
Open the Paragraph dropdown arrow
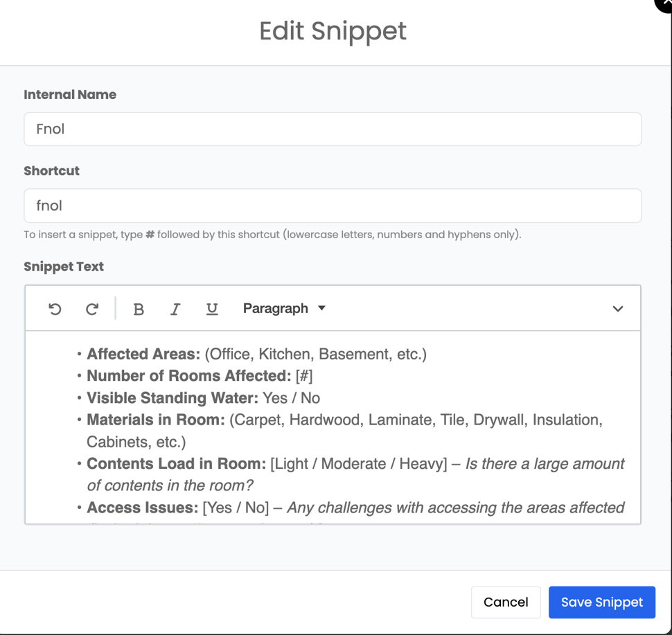(x=321, y=309)
